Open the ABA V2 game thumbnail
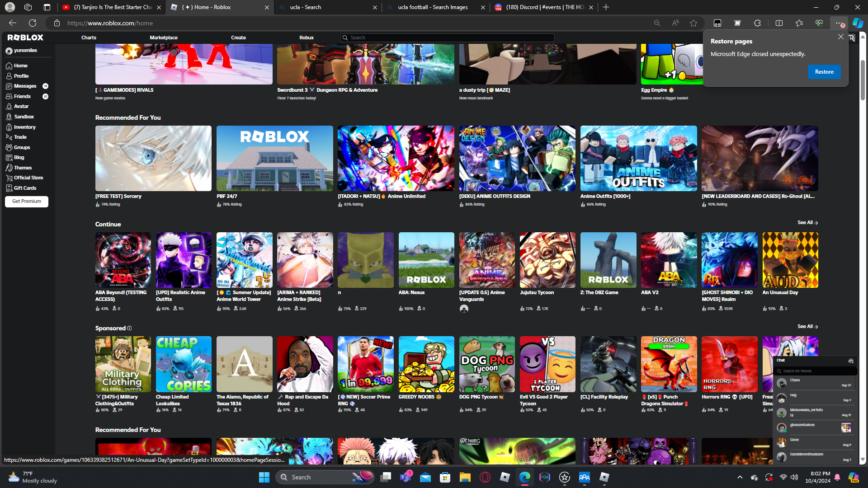The image size is (868, 488). 669,260
